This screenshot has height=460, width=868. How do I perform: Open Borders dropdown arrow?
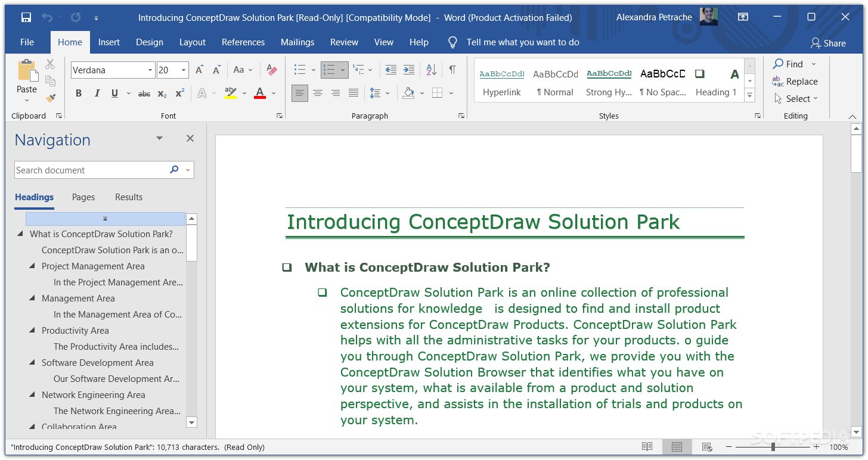(x=451, y=93)
